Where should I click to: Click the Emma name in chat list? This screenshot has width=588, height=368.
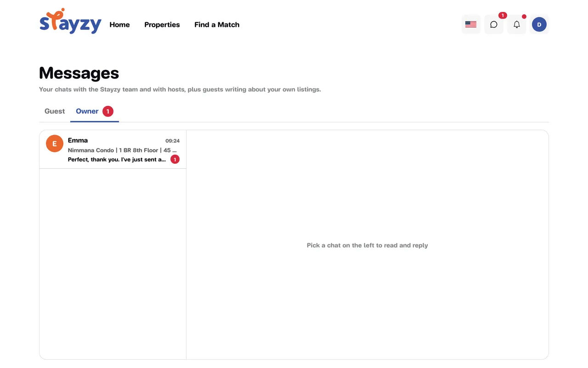click(x=78, y=140)
